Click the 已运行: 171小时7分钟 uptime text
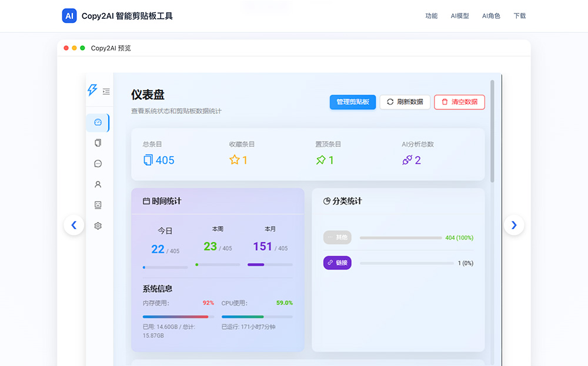 (248, 327)
